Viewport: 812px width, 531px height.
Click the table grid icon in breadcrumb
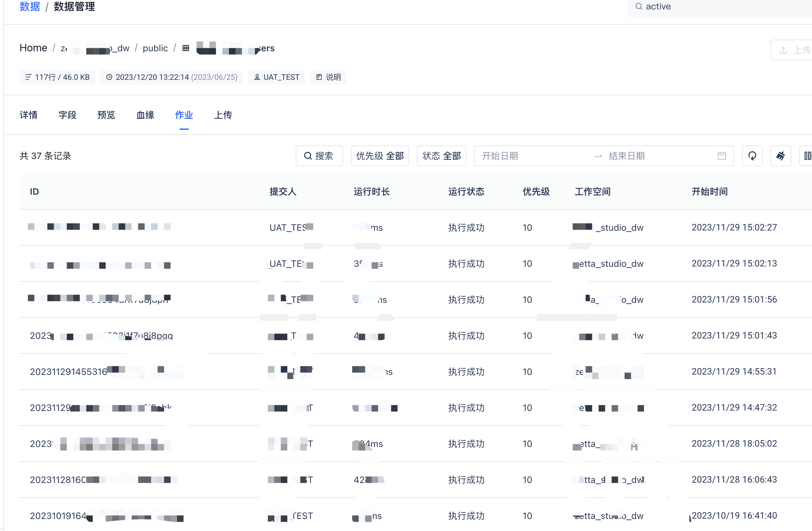(185, 48)
